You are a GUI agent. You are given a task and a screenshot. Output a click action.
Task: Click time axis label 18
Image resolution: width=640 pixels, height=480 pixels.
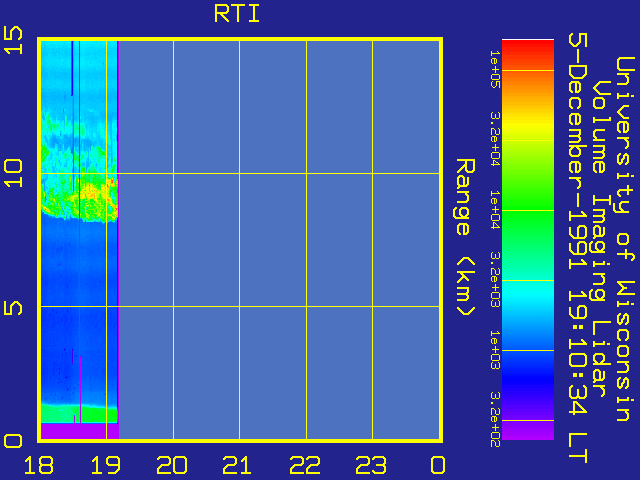click(x=38, y=465)
